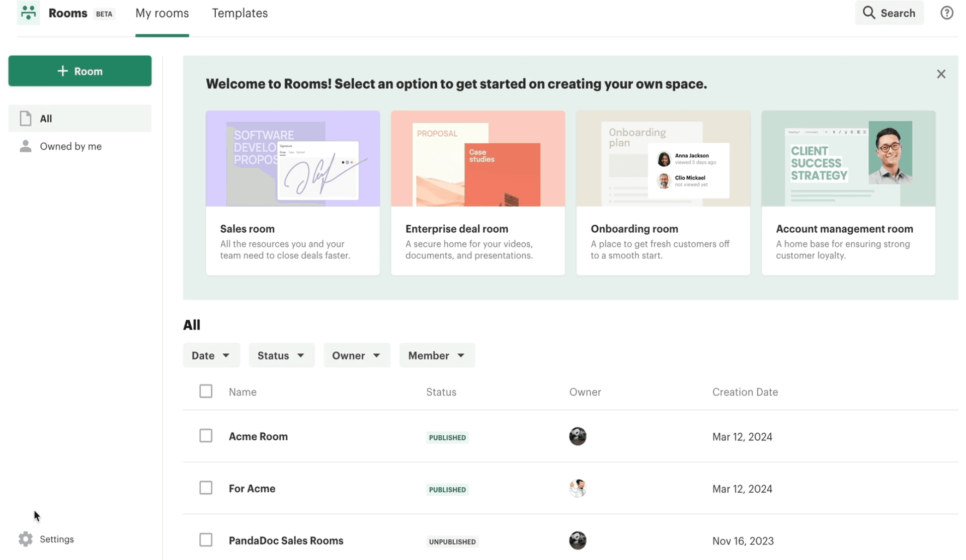The image size is (966, 560).
Task: Click the Search button
Action: (889, 13)
